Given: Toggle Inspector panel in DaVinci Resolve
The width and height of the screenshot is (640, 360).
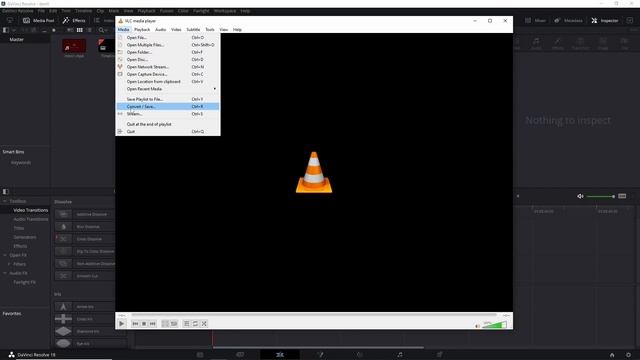Looking at the screenshot, I should coord(605,20).
